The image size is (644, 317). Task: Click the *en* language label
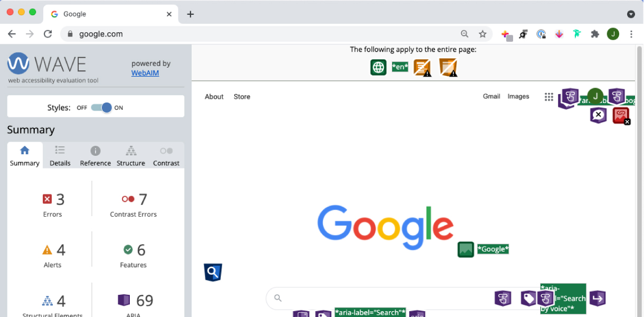pos(400,67)
